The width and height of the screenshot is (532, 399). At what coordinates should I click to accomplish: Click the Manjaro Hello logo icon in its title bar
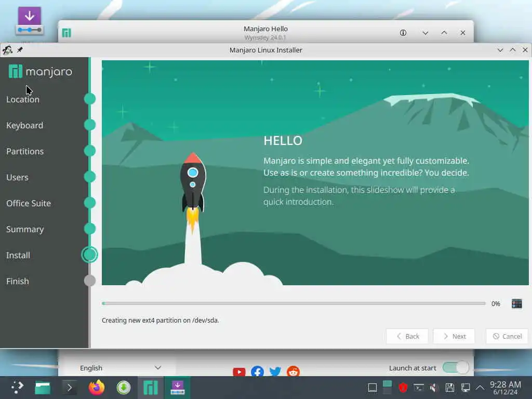[x=66, y=33]
